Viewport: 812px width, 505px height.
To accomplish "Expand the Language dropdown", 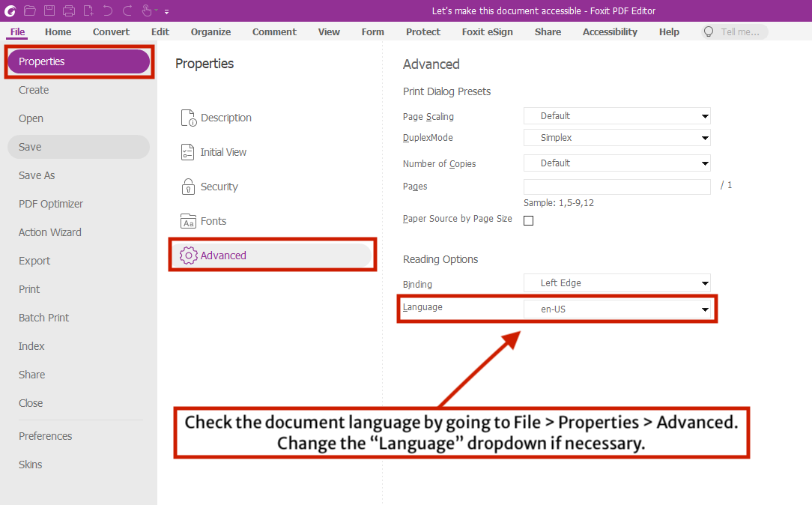I will pos(616,309).
